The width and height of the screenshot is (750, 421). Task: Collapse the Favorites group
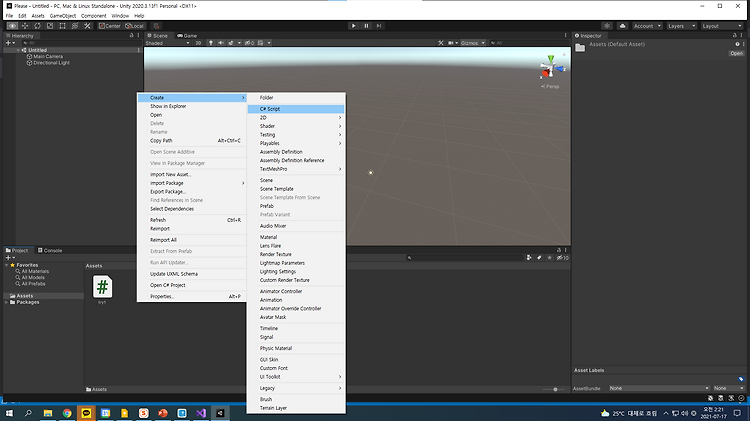point(7,265)
